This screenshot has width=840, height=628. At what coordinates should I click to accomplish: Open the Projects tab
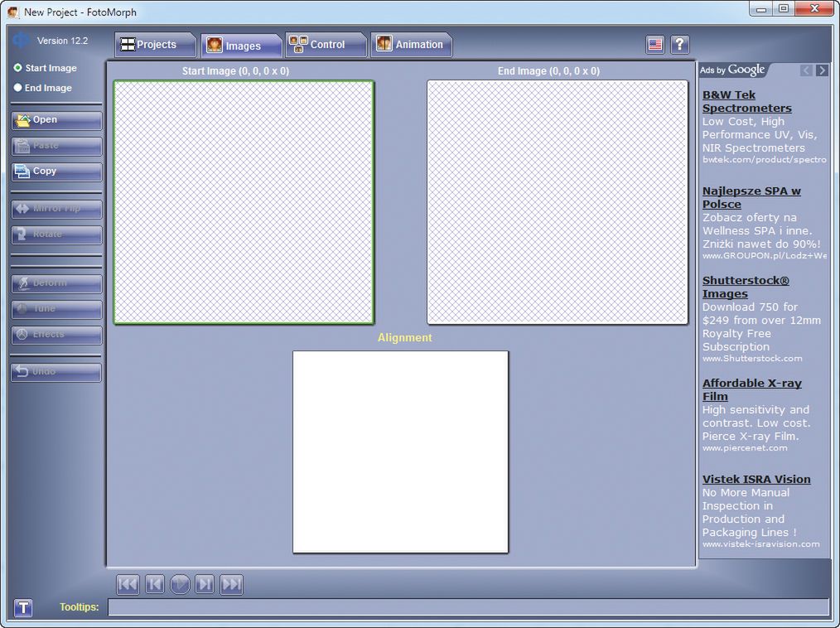[x=155, y=45]
